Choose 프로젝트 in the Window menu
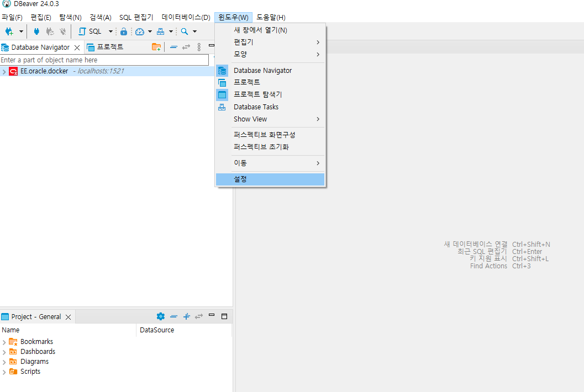Screen dimensions: 584x392 [270, 82]
